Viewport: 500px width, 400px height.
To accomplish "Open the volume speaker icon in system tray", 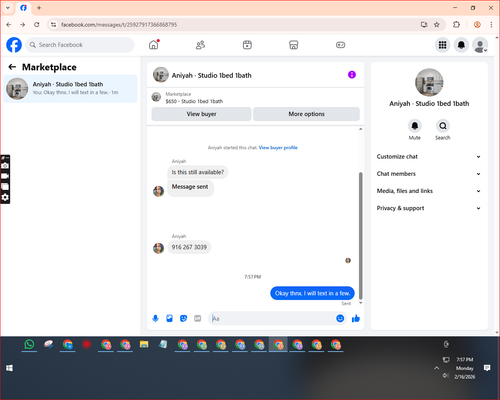I will 446,375.
